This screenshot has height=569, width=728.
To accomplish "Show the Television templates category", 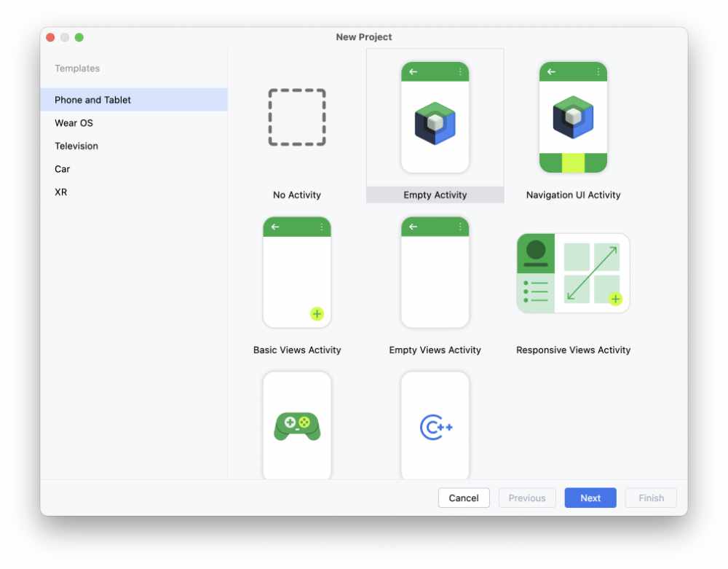I will click(76, 146).
